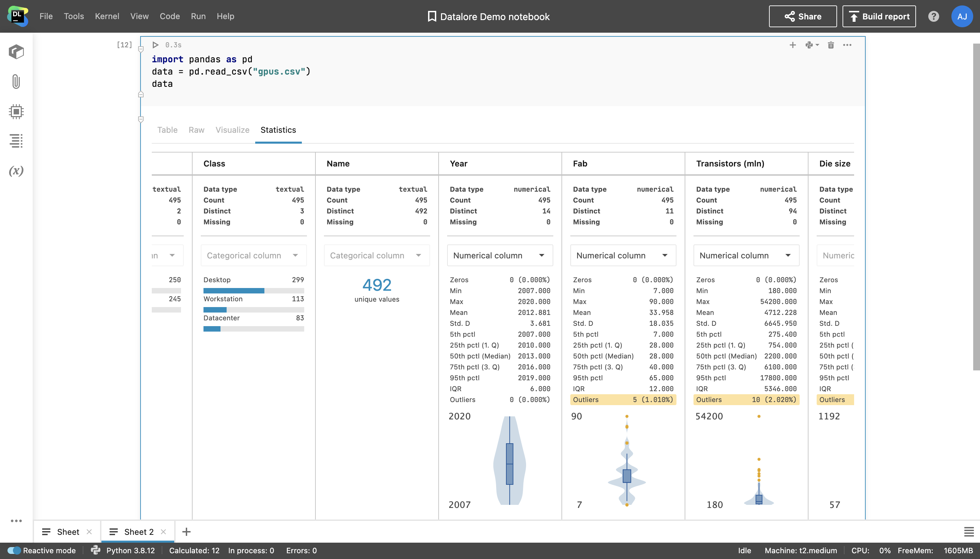The height and width of the screenshot is (559, 980).
Task: Add a new sheet tab
Action: click(186, 532)
